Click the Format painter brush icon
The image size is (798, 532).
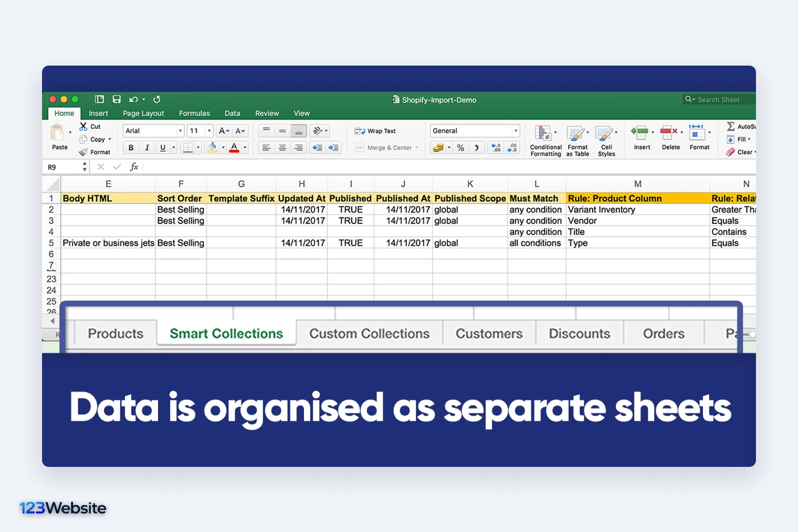pos(83,152)
